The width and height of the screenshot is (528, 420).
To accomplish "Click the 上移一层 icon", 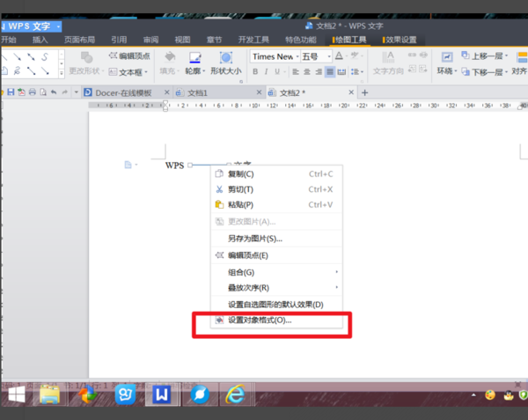I will [466, 55].
